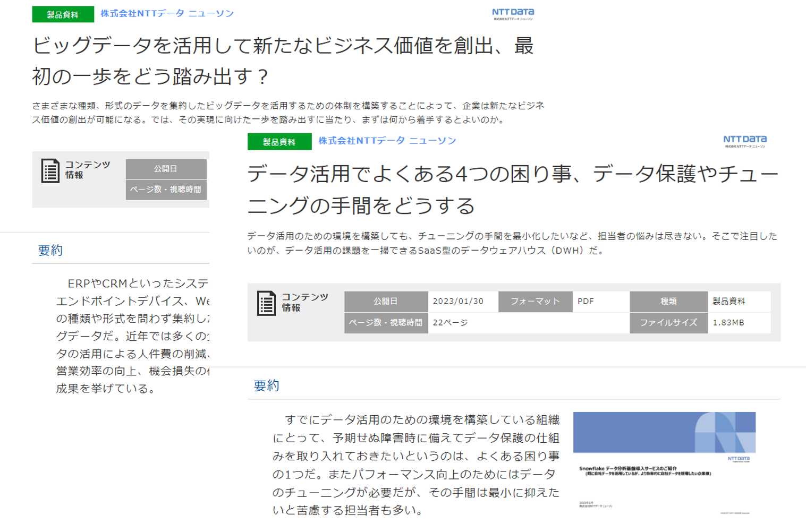Click the 要約 heading on the front page
The width and height of the screenshot is (806, 532).
267,386
